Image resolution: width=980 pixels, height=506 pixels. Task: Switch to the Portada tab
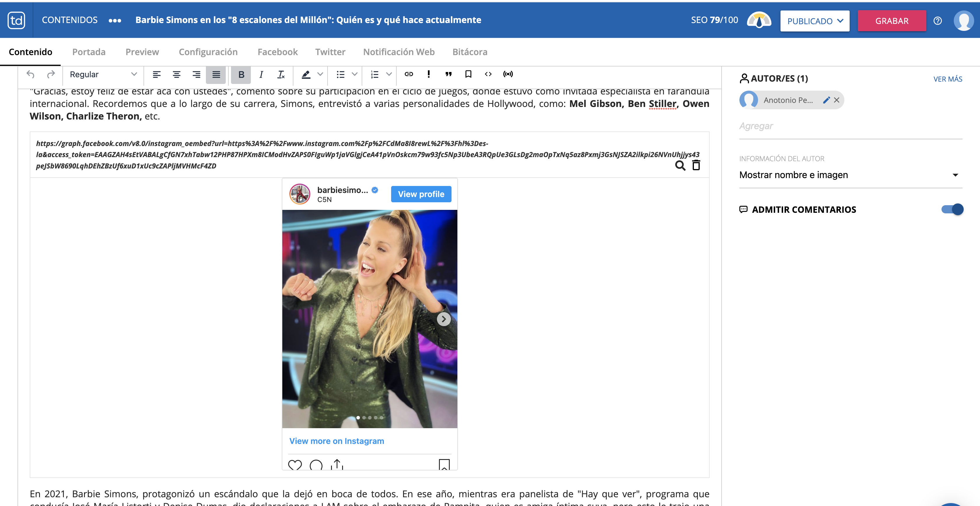(89, 52)
